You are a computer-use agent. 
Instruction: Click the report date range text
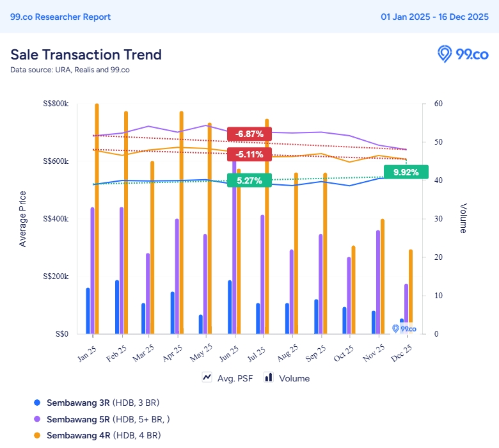pos(434,17)
